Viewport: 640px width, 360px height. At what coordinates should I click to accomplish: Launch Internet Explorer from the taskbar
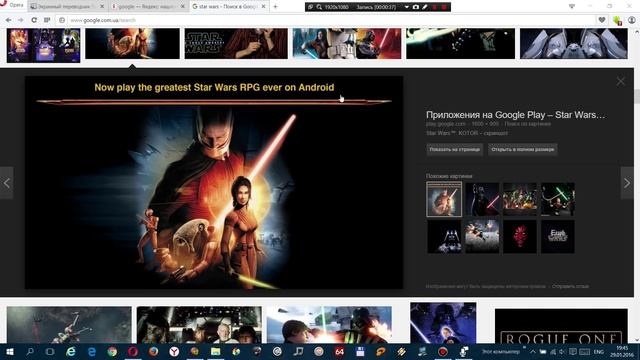71,351
